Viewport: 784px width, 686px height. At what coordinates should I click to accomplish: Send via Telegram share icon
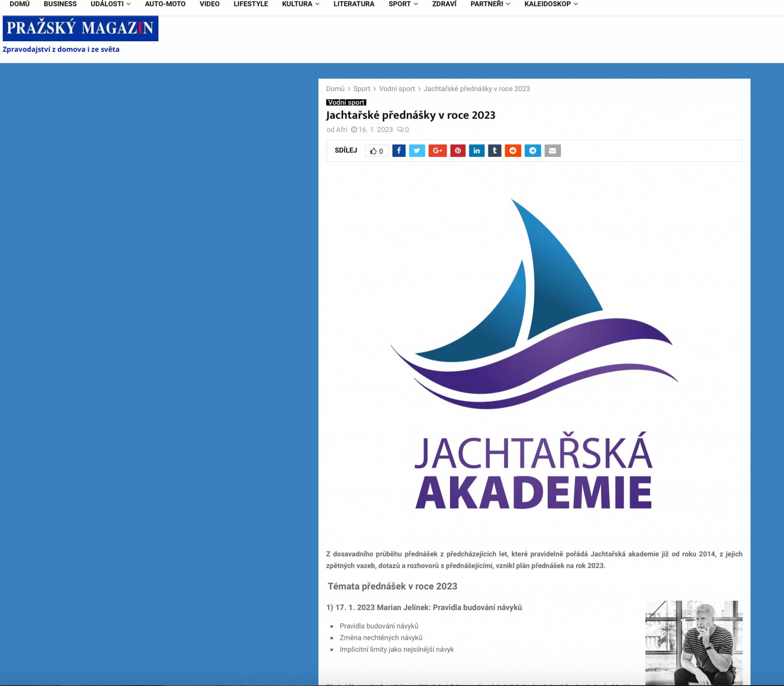click(x=532, y=151)
